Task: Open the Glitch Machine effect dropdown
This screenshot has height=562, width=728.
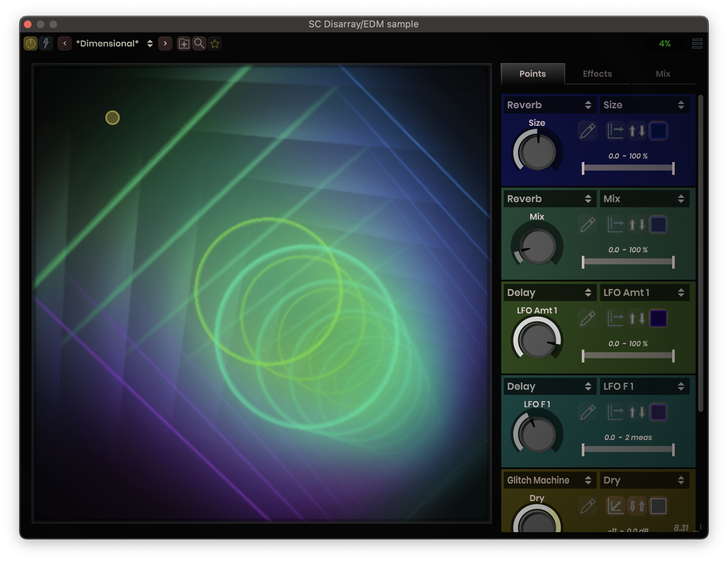Action: (549, 480)
